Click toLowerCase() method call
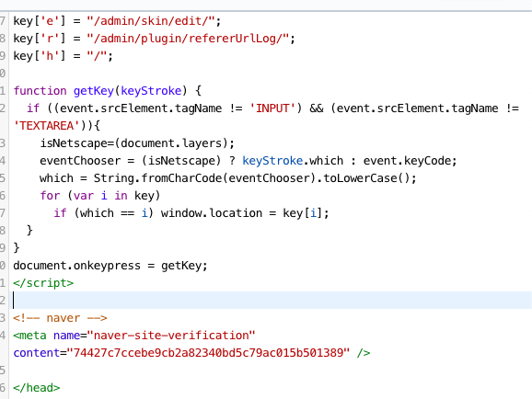 point(366,178)
